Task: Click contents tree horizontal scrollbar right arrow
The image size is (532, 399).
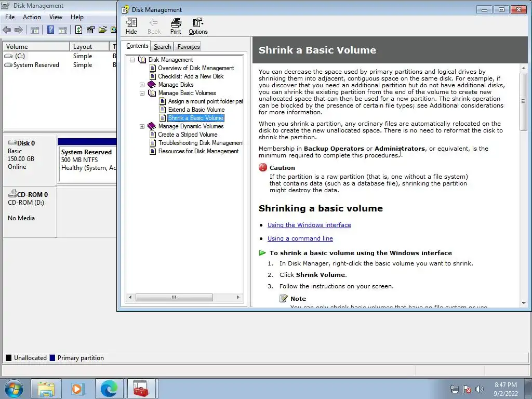Action: 238,298
